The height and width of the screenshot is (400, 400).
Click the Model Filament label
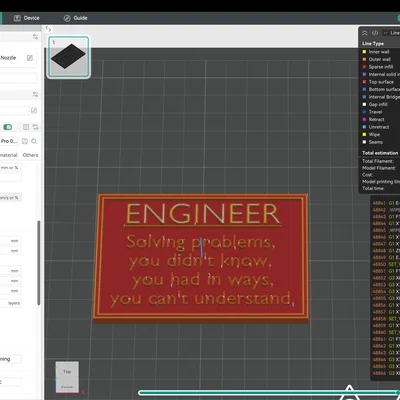click(x=379, y=168)
